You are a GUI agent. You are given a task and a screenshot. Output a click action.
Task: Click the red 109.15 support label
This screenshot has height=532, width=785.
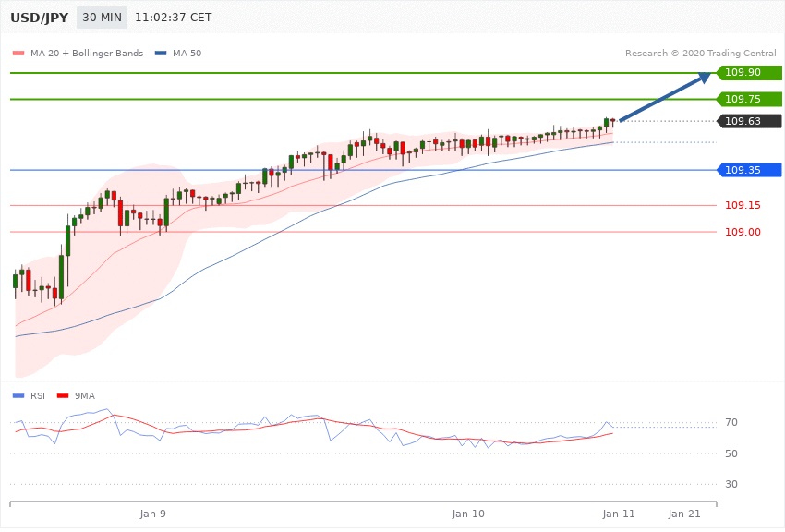[x=743, y=205]
